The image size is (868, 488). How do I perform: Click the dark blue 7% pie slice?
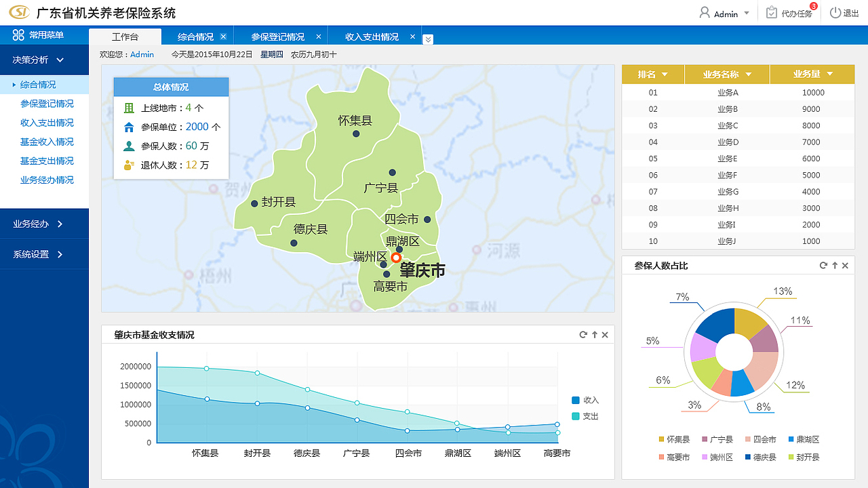pos(717,325)
